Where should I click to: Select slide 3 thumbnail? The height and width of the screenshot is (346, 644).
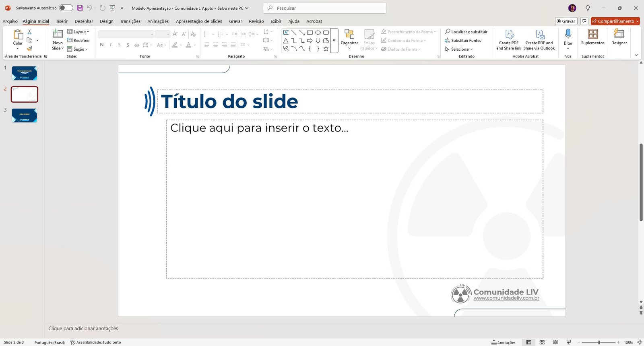coord(25,115)
